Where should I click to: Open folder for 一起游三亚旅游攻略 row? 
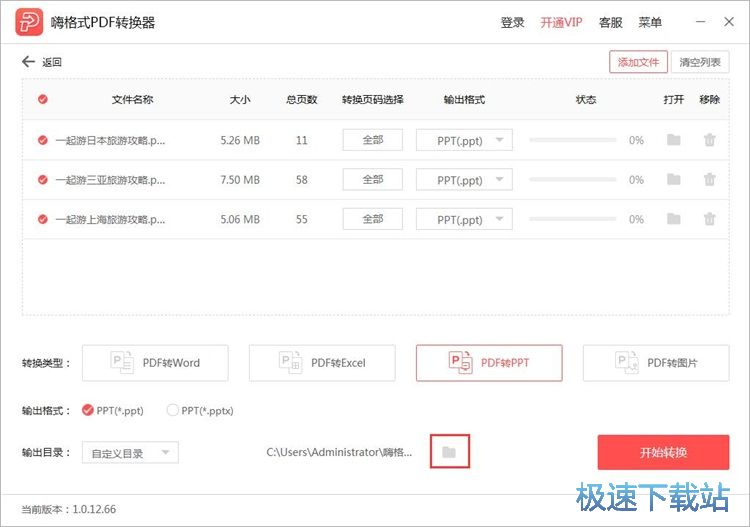coord(673,180)
